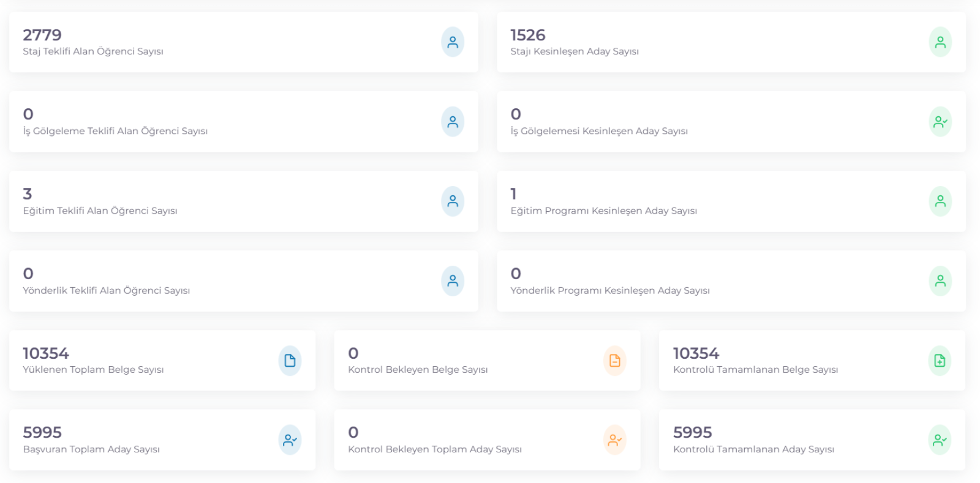Image resolution: width=980 pixels, height=483 pixels.
Task: Open the Staj Teklifi Alan Öğrenci Sayısı label
Action: (93, 51)
